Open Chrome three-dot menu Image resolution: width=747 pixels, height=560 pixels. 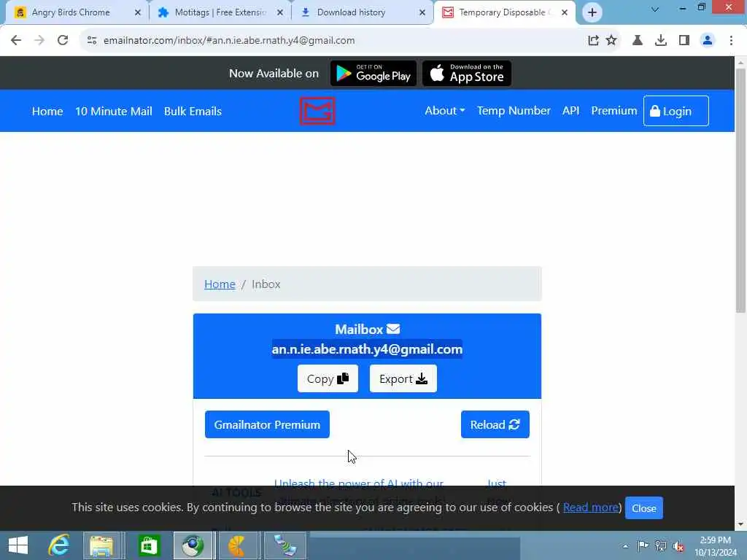pos(731,41)
